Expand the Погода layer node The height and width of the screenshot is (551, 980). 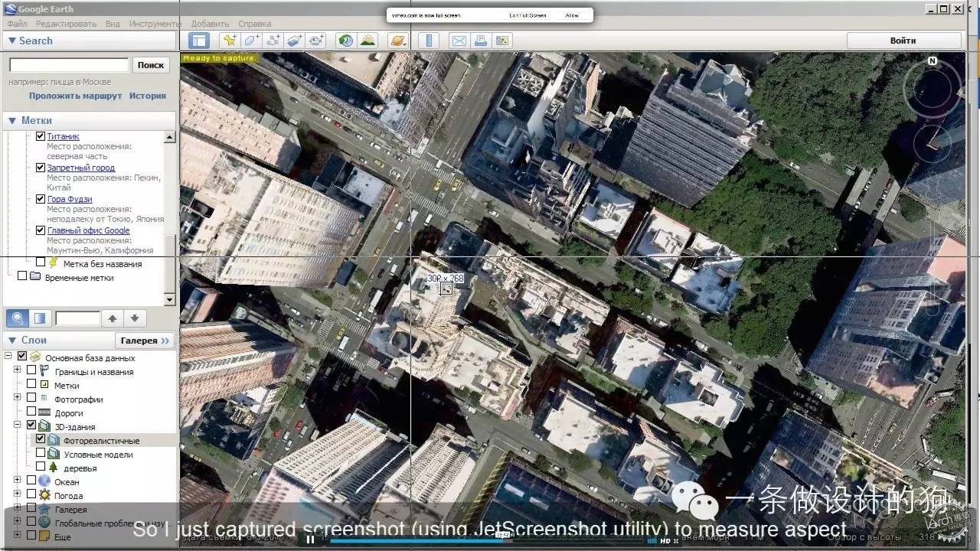coord(18,495)
